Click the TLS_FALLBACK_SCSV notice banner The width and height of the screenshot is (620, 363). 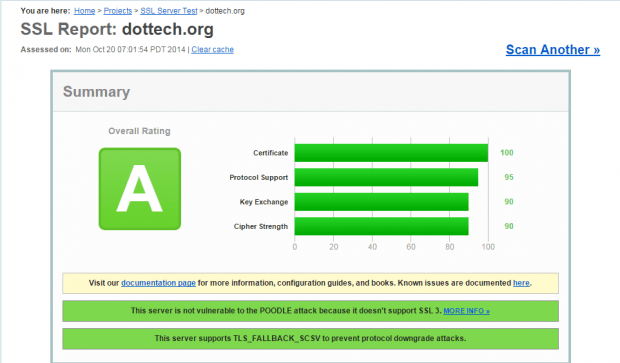click(x=310, y=338)
